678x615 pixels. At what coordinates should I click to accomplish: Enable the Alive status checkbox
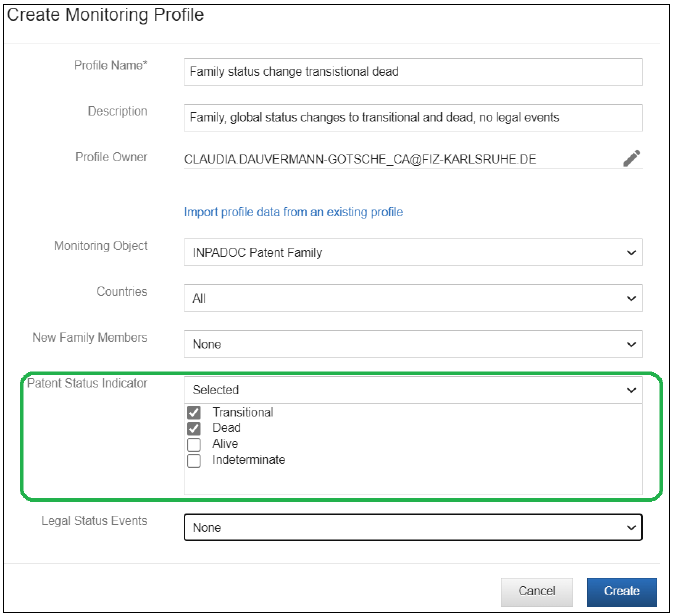click(194, 445)
